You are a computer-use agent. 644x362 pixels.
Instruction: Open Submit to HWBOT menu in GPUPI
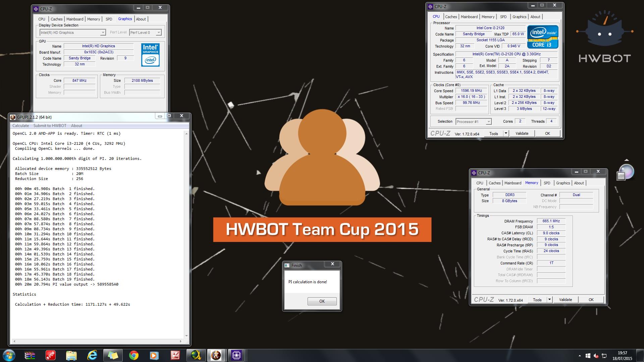[x=50, y=126]
